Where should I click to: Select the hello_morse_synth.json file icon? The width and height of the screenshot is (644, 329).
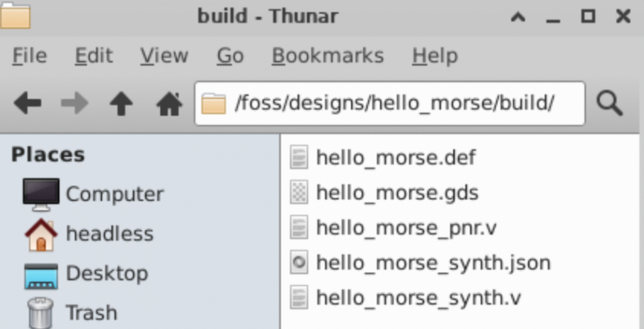(x=299, y=263)
